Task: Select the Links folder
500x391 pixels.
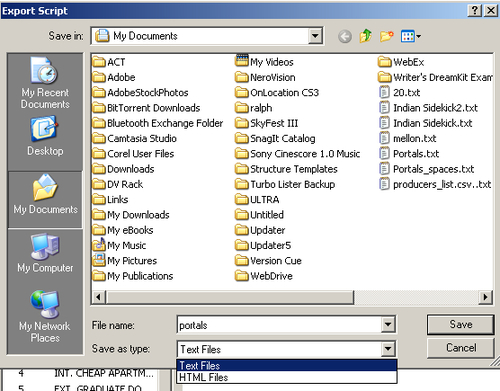Action: (110, 200)
